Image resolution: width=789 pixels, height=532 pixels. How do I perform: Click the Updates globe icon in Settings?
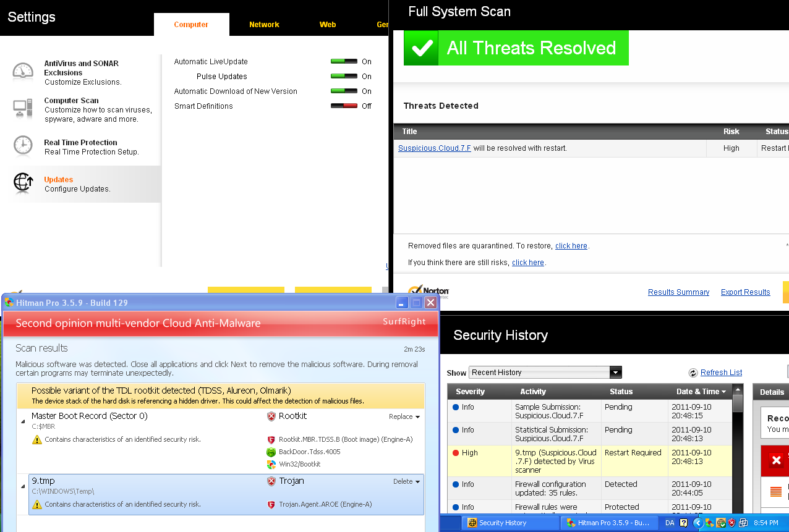(x=23, y=182)
